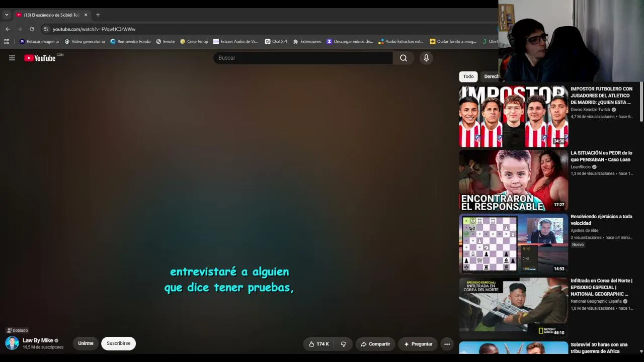This screenshot has height=362, width=644.
Task: Click the search magnifier button
Action: click(404, 58)
